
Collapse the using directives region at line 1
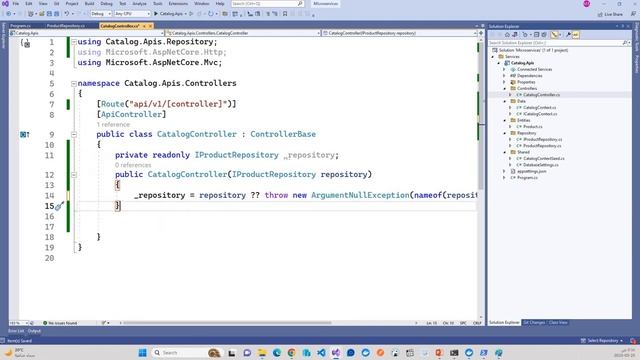point(74,42)
